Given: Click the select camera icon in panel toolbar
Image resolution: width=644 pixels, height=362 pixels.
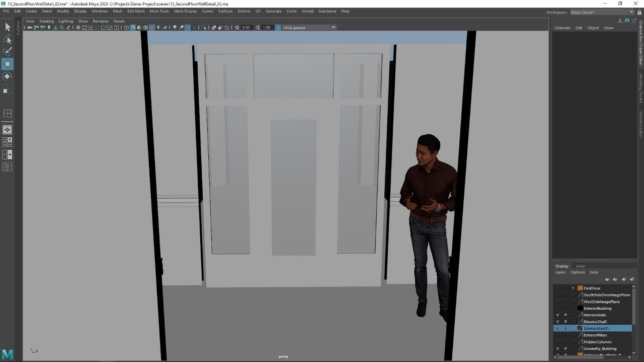Looking at the screenshot, I should pyautogui.click(x=30, y=28).
